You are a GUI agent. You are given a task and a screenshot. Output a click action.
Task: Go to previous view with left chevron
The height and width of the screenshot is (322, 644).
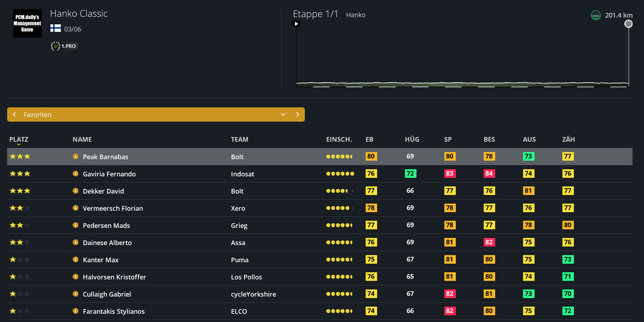click(14, 114)
